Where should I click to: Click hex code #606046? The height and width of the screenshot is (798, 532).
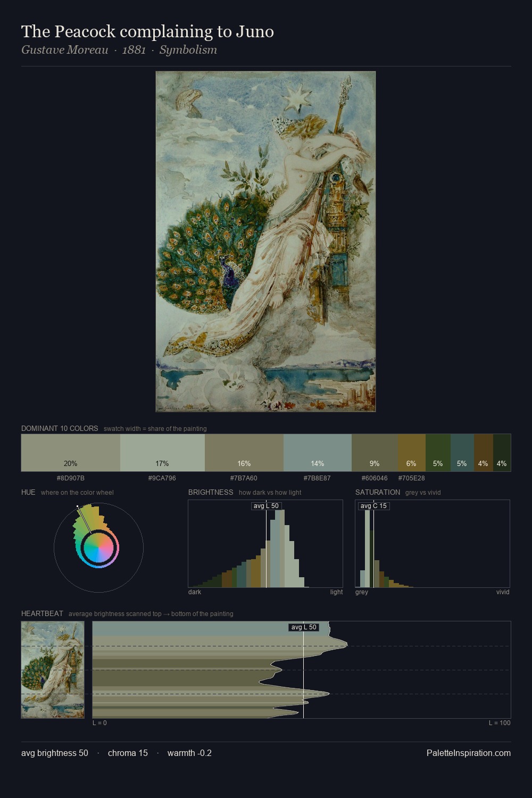click(x=375, y=478)
